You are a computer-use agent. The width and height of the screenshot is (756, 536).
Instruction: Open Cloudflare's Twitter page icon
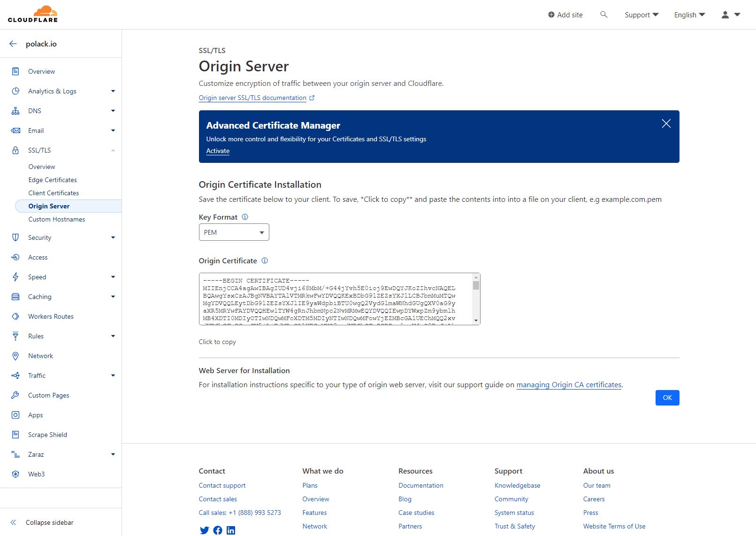point(204,530)
